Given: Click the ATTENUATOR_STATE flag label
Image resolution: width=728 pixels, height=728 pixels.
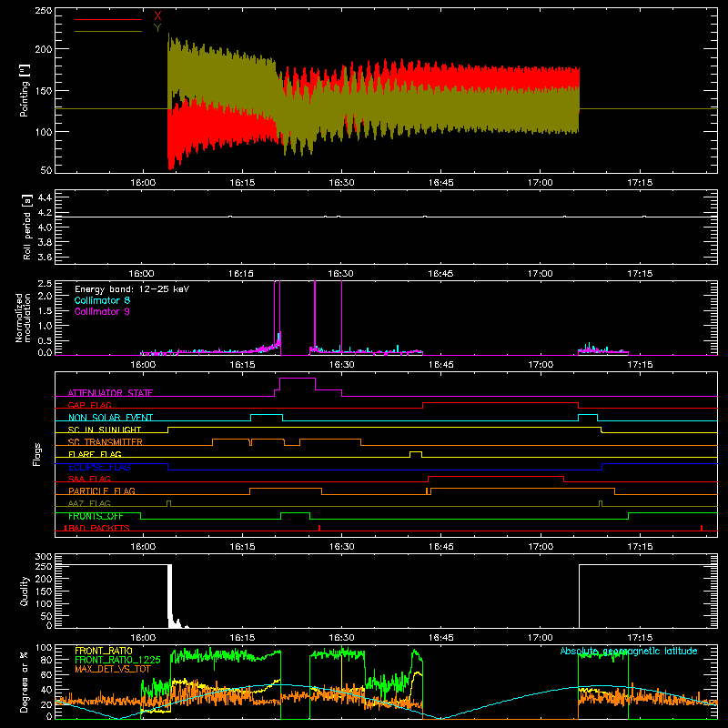Looking at the screenshot, I should pyautogui.click(x=110, y=393).
